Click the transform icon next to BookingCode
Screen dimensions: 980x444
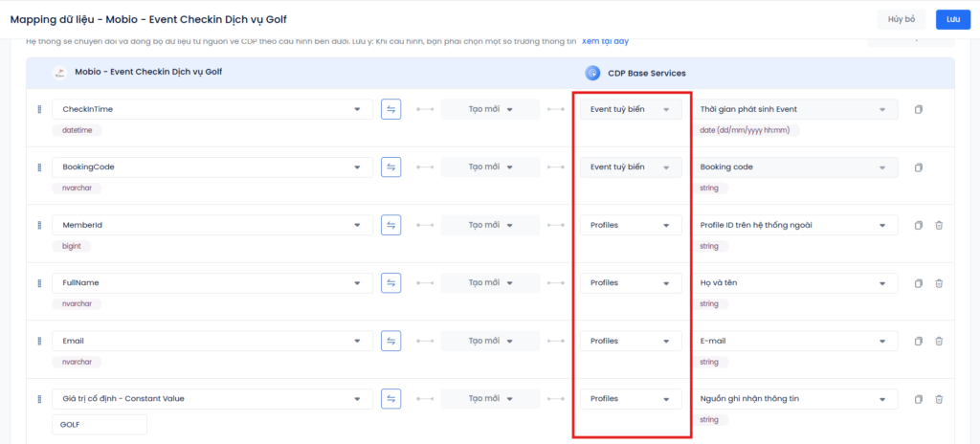[x=391, y=167]
